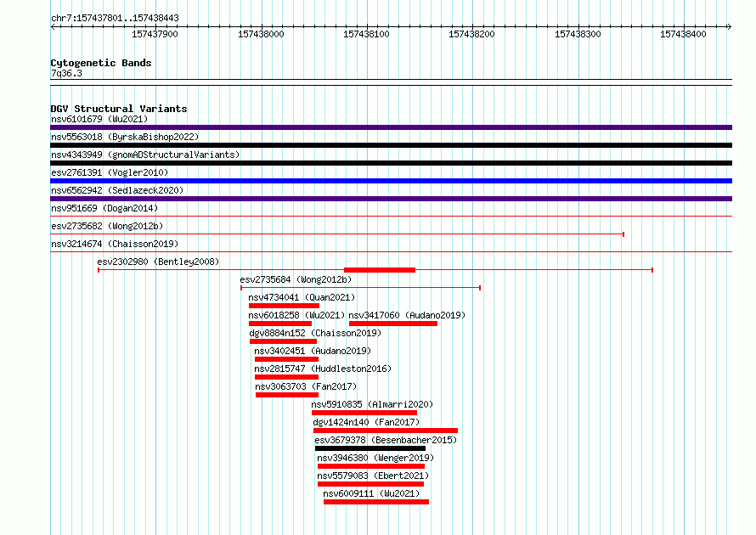Click the Cytogenetic Bands track title

click(x=101, y=63)
